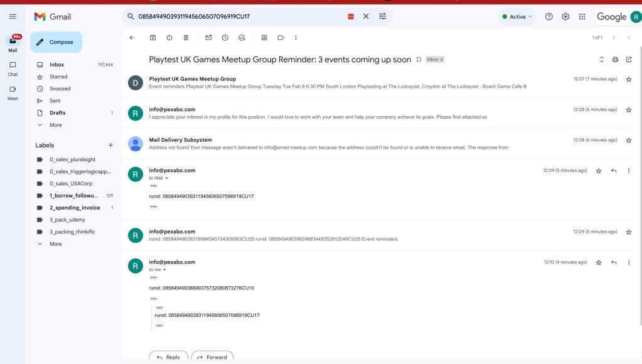This screenshot has height=364, width=642.
Task: Open conversation in new window
Action: point(628,60)
